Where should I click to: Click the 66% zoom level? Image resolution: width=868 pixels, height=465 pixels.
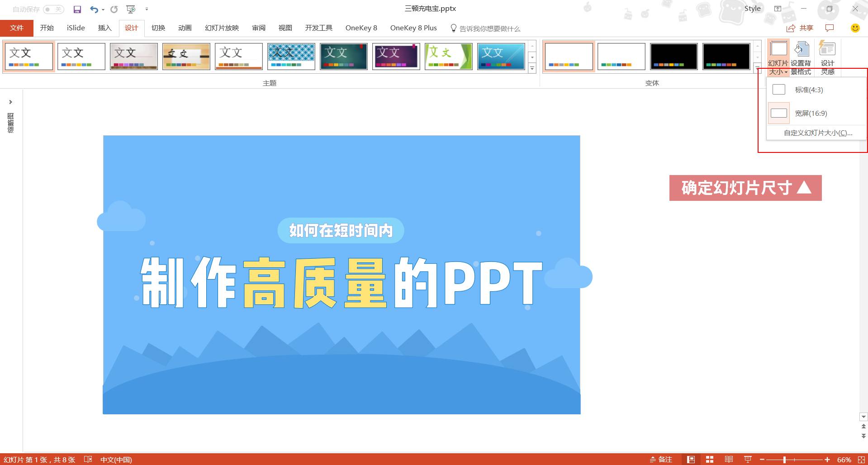844,460
